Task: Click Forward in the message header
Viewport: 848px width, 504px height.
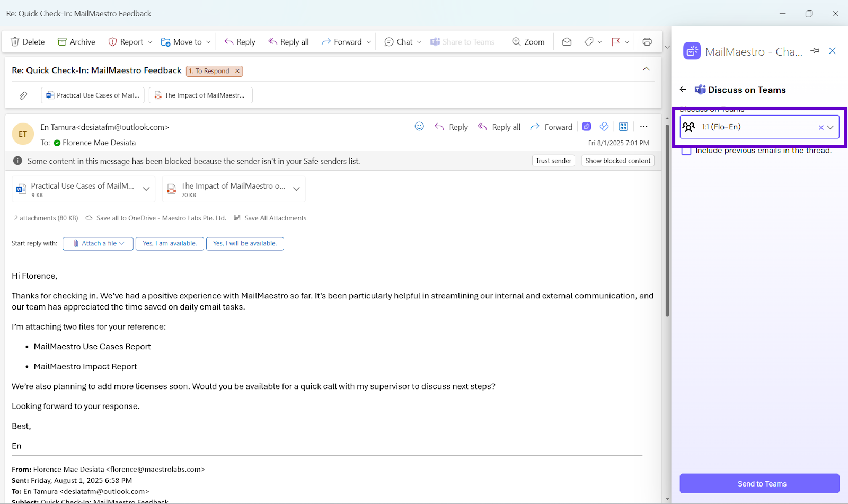Action: [551, 127]
